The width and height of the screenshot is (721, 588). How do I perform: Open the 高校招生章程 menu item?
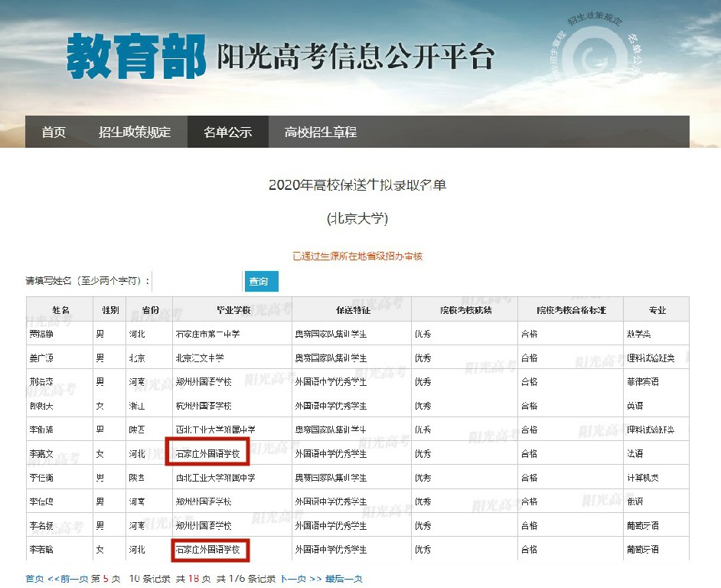click(321, 132)
